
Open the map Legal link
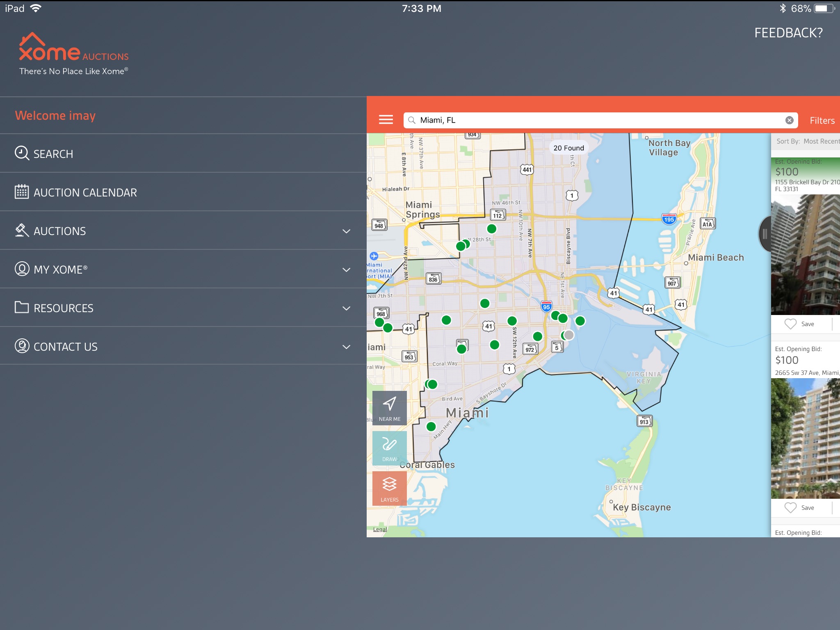tap(380, 530)
